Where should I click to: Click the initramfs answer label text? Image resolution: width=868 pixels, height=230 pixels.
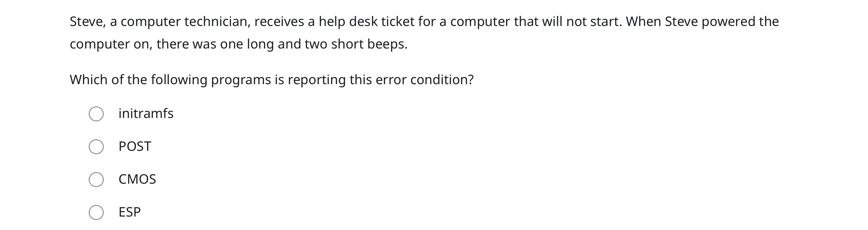146,114
